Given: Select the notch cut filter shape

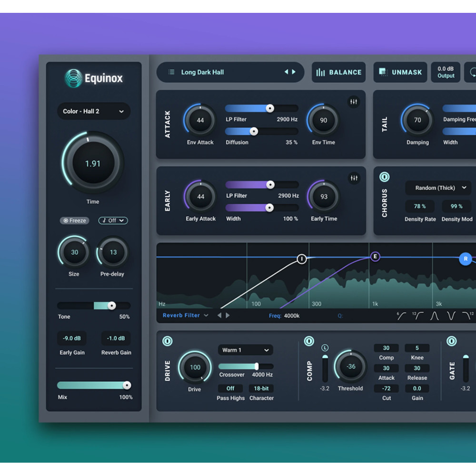Looking at the screenshot, I should [x=451, y=316].
